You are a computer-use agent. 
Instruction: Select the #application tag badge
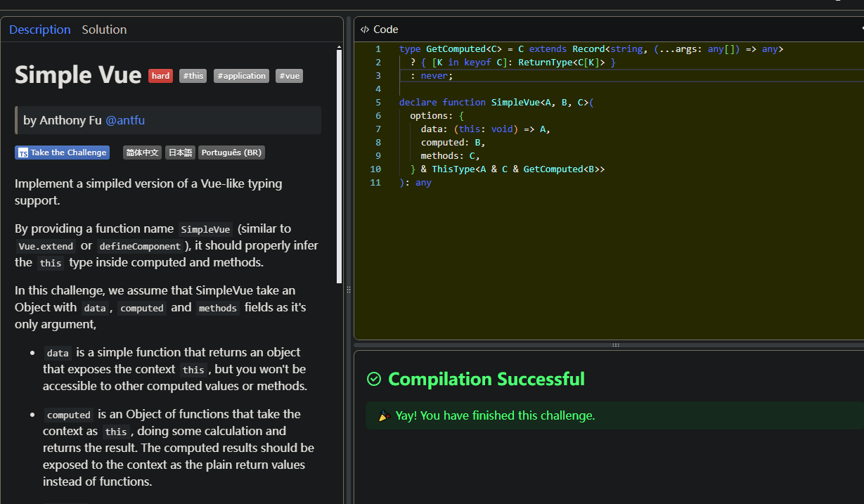click(241, 76)
